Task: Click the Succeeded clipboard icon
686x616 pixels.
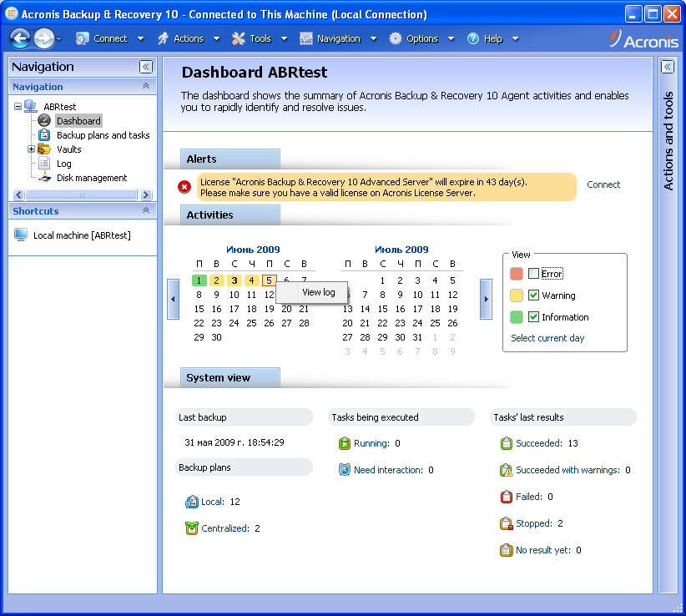Action: pos(507,443)
